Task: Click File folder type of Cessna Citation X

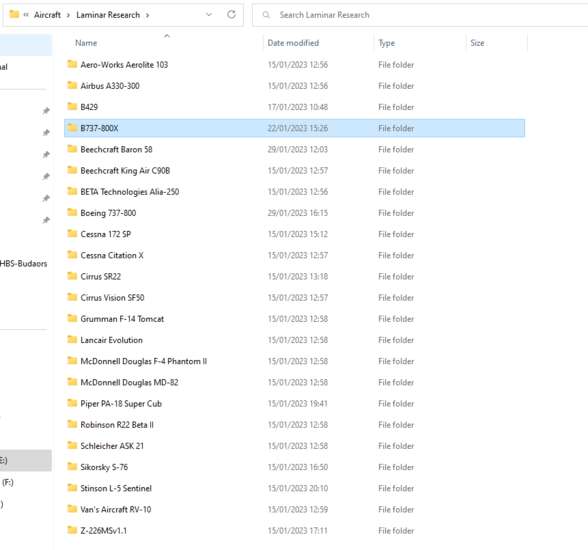Action: click(x=396, y=255)
